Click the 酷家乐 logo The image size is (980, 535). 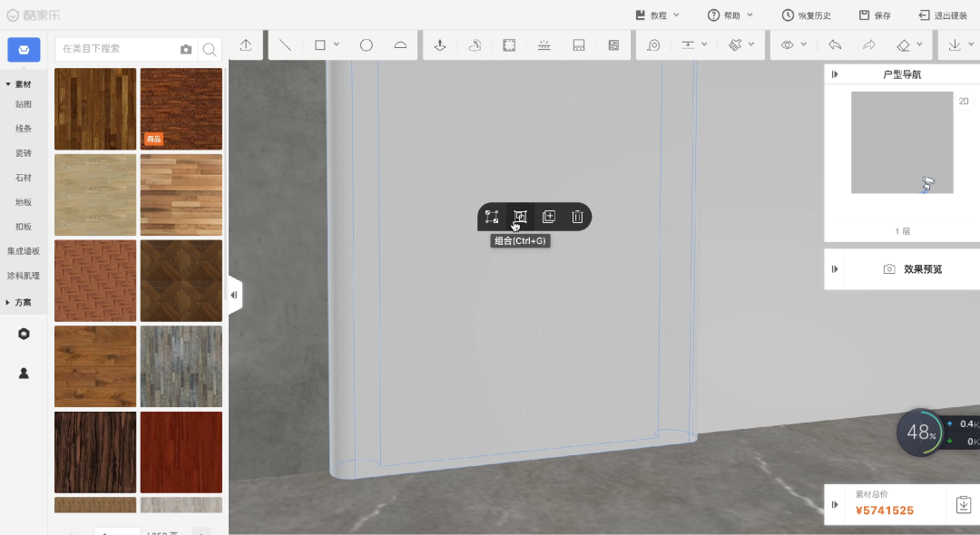34,15
